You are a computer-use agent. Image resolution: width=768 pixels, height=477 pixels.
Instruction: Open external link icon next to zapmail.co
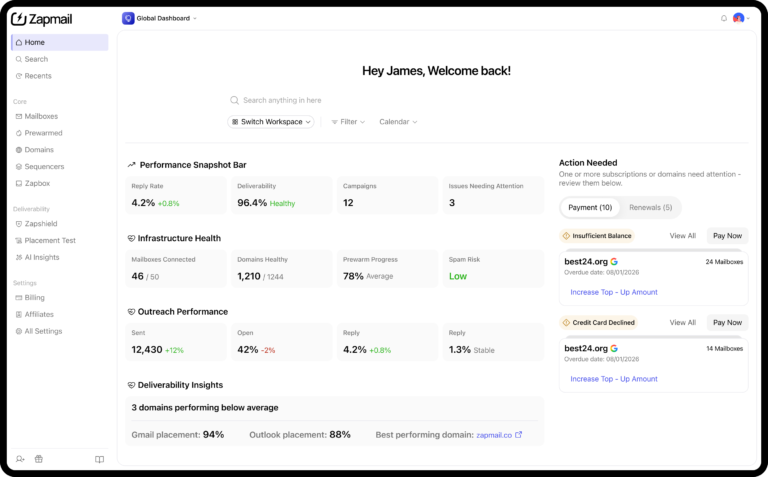point(519,434)
